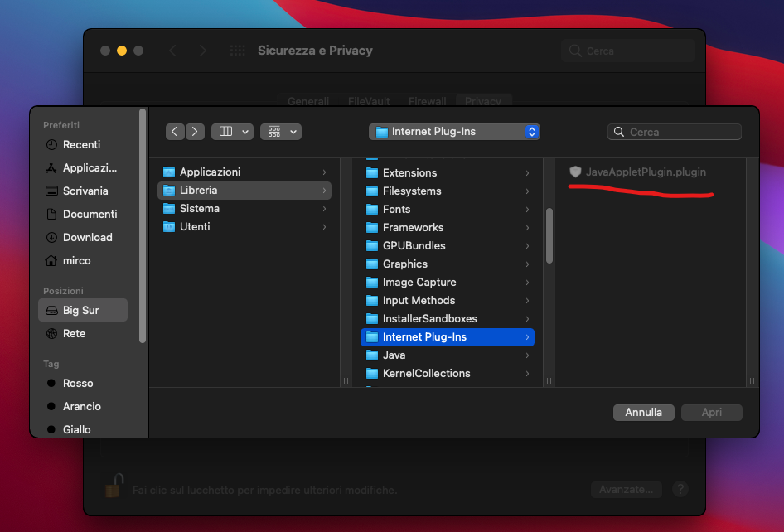Viewport: 784px width, 532px height.
Task: Click the middle column scrollbar thumb
Action: coord(549,235)
